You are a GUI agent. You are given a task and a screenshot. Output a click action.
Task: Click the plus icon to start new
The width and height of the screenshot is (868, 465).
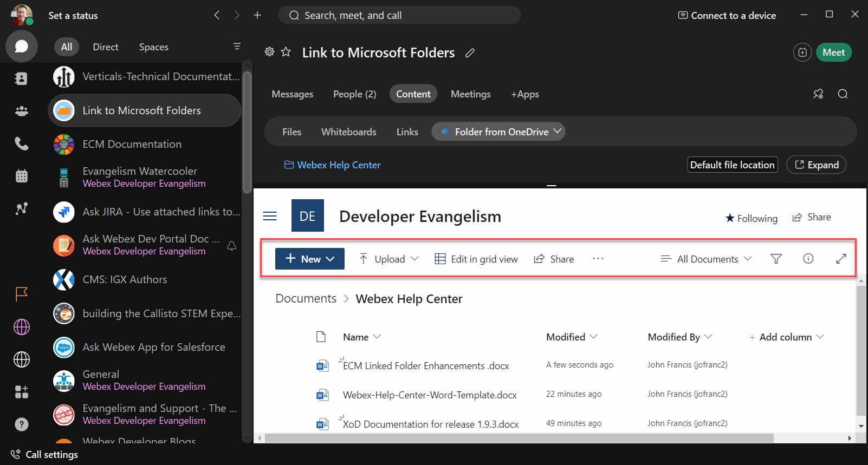click(257, 15)
